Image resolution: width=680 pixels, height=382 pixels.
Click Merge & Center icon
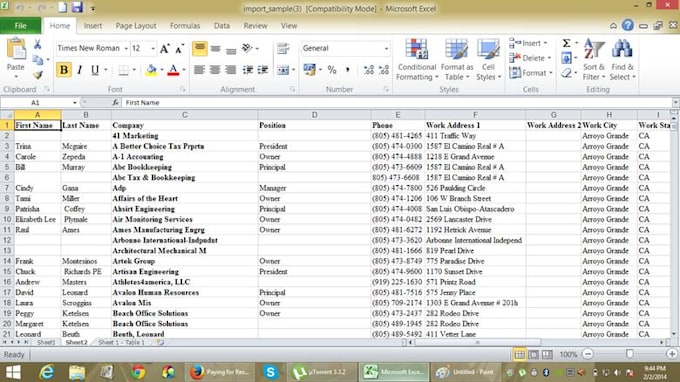point(283,70)
